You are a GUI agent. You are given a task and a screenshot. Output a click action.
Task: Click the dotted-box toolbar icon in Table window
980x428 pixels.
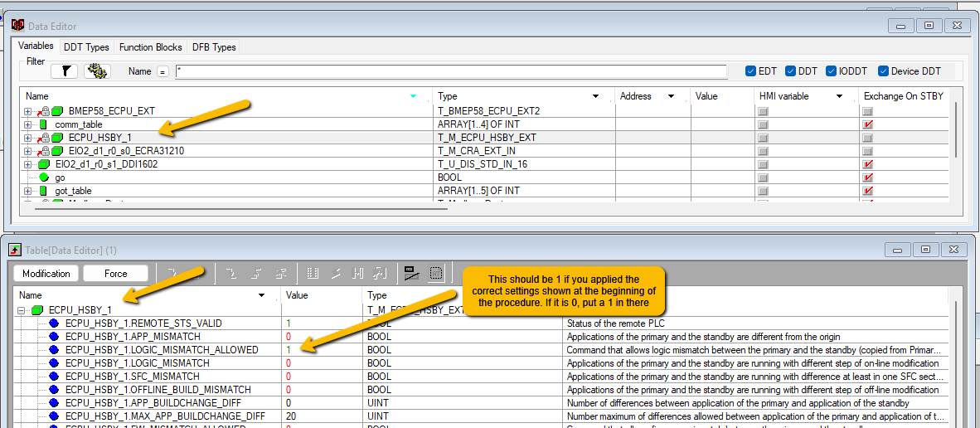(436, 273)
